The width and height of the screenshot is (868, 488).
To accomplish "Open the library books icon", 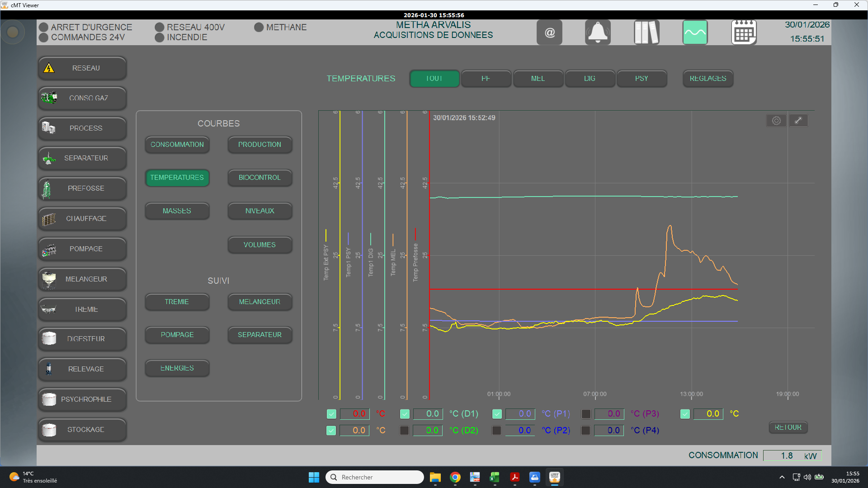I will [x=646, y=33].
